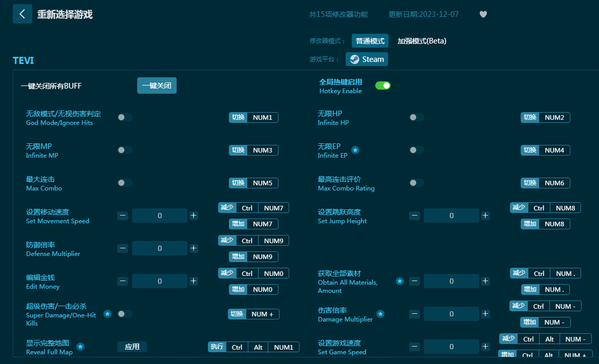599x364 pixels.
Task: Turn on Infinite HP switch
Action: point(416,117)
